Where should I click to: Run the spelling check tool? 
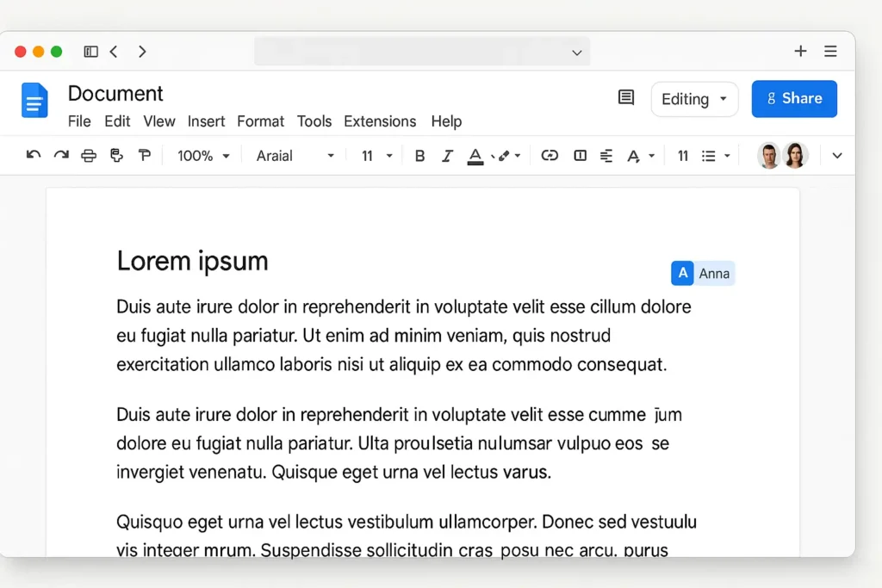coord(117,156)
